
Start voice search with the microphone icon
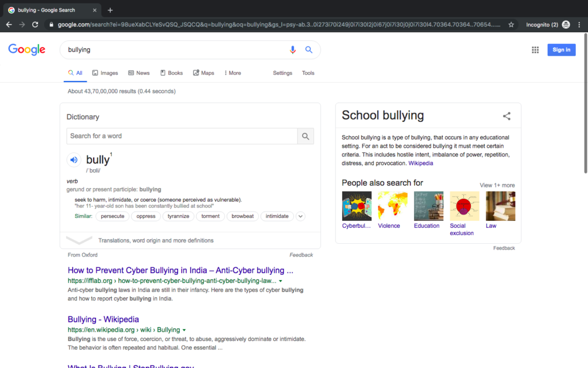pos(292,49)
